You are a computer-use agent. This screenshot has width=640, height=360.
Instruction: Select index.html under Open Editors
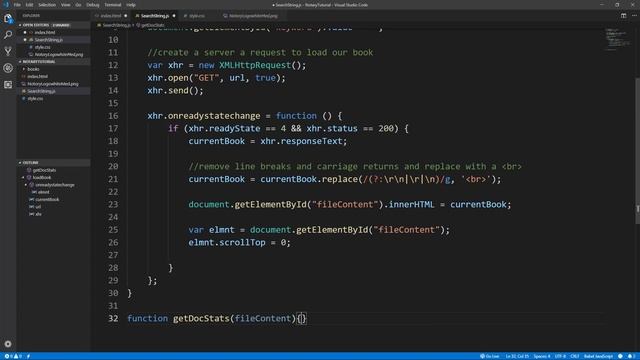pos(44,32)
